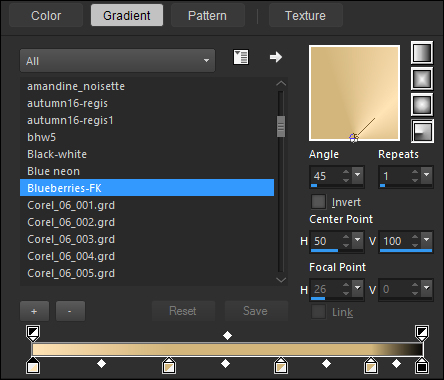
Task: Select the Blue neon gradient
Action: 147,171
